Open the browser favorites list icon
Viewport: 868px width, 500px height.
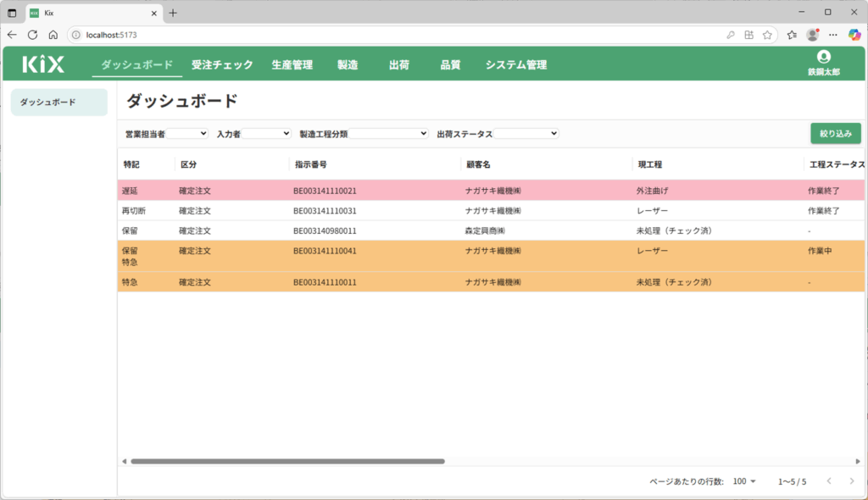point(793,35)
